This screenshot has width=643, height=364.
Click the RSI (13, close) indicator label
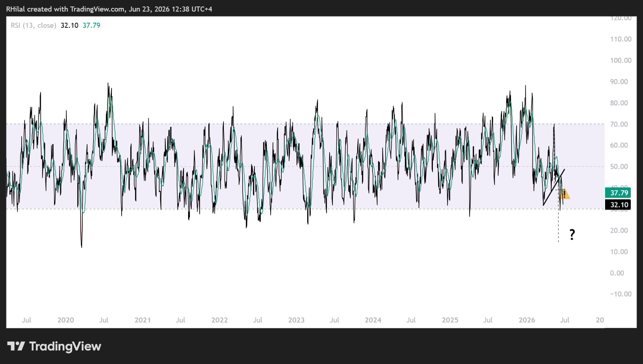click(33, 25)
